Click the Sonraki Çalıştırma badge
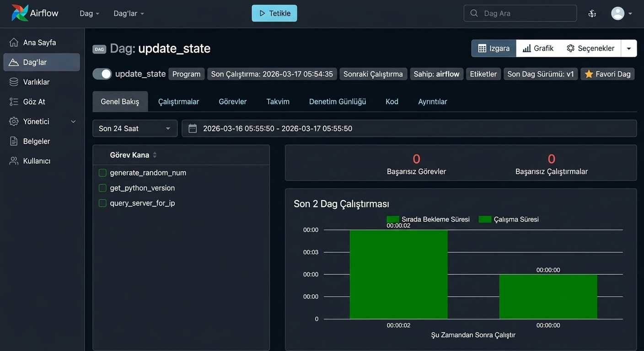 pos(373,74)
